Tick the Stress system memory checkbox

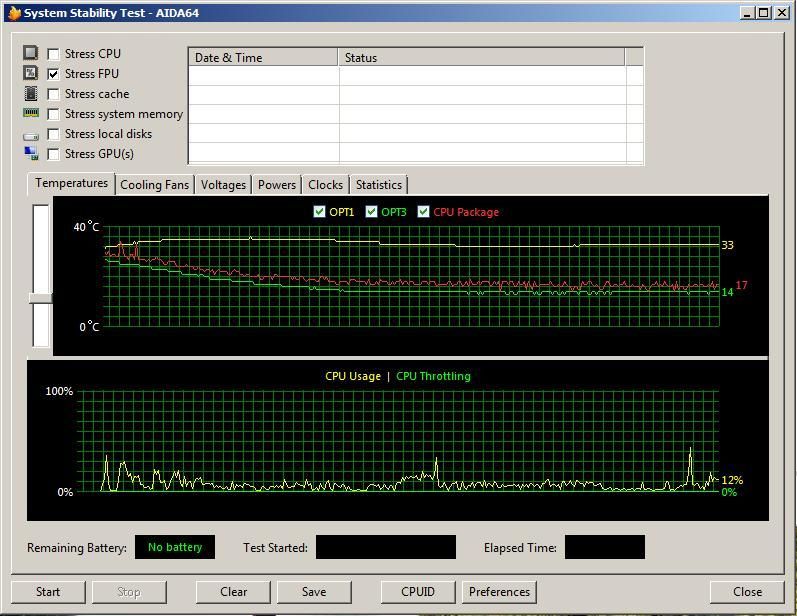53,114
